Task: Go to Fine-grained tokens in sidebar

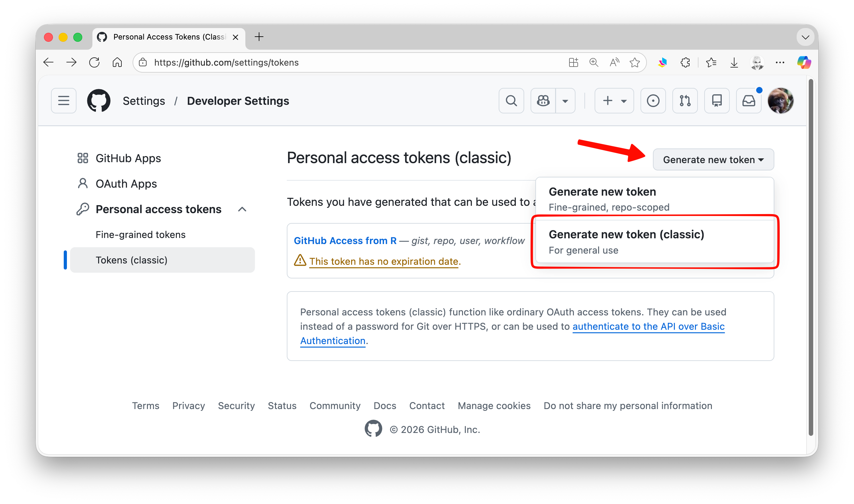Action: pos(141,235)
